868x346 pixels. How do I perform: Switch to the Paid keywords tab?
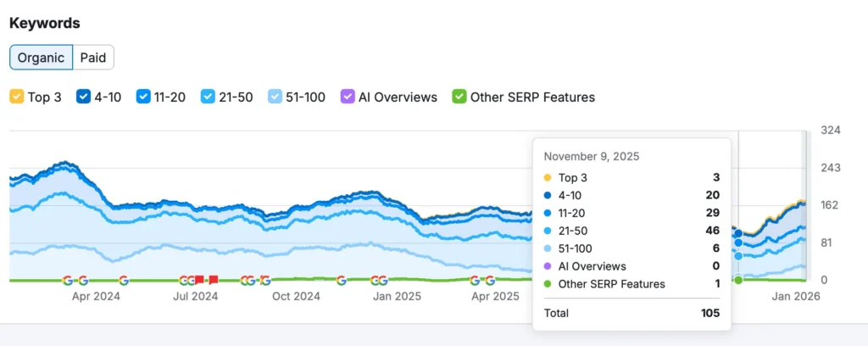(93, 58)
